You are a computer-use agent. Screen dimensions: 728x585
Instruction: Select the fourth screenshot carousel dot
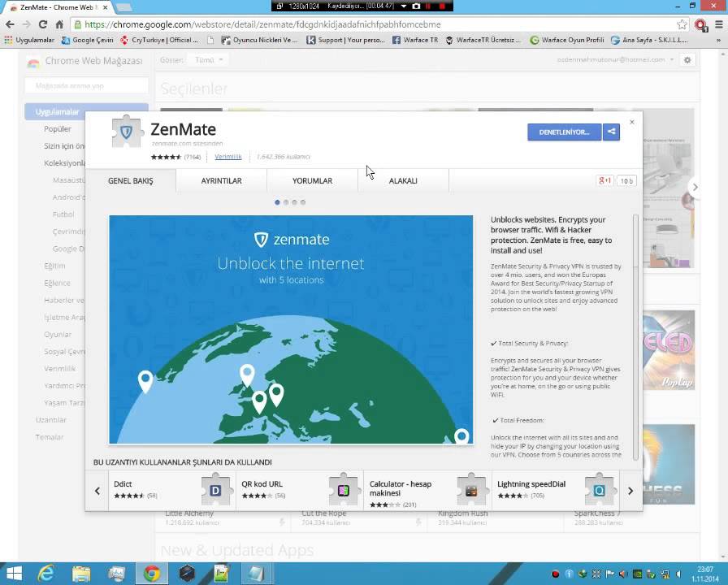[x=303, y=202]
